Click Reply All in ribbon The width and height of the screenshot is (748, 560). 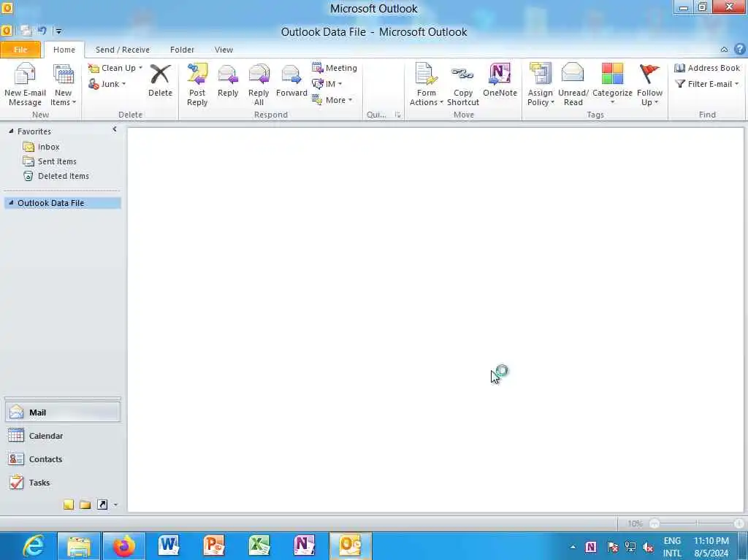(259, 85)
